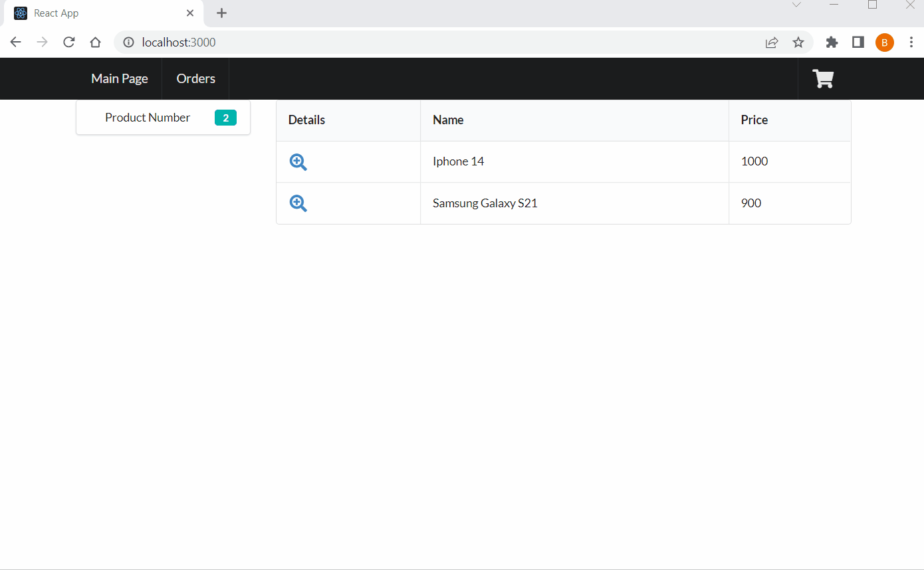Click the magnifier icon for Samsung Galaxy S21

point(298,203)
